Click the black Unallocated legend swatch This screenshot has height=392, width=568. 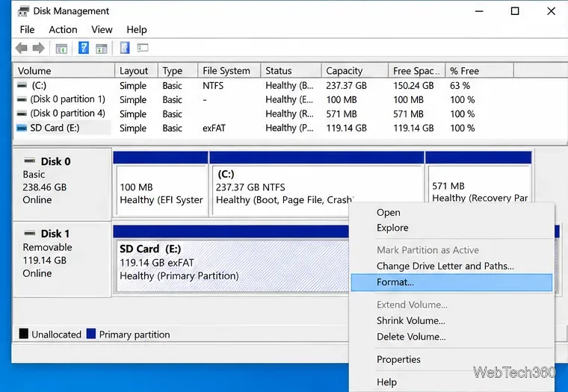click(x=24, y=333)
